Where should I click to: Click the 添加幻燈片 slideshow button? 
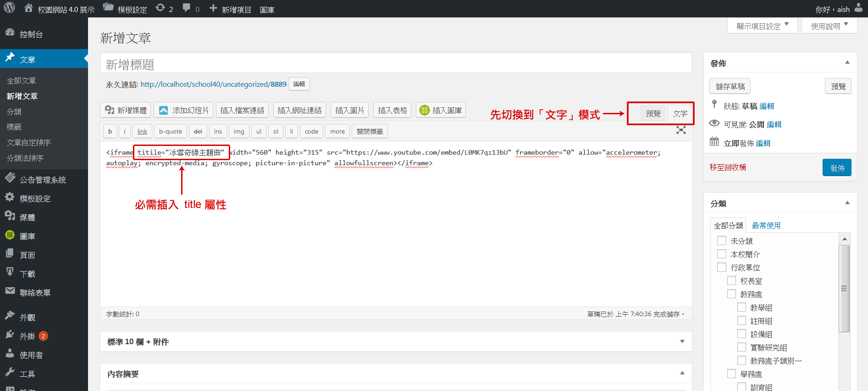coord(183,110)
